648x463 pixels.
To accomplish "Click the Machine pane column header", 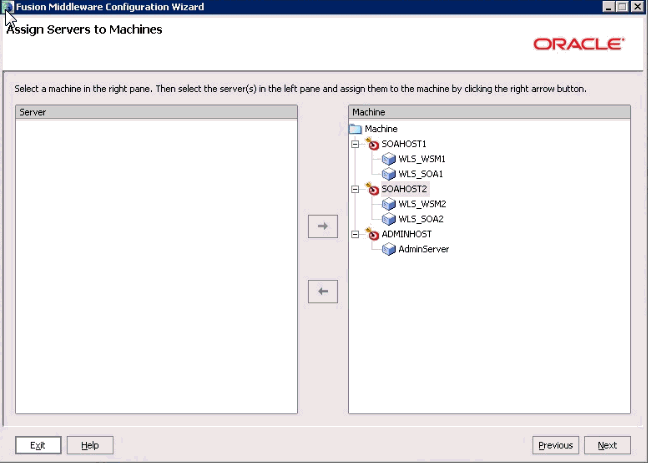I will pos(489,112).
